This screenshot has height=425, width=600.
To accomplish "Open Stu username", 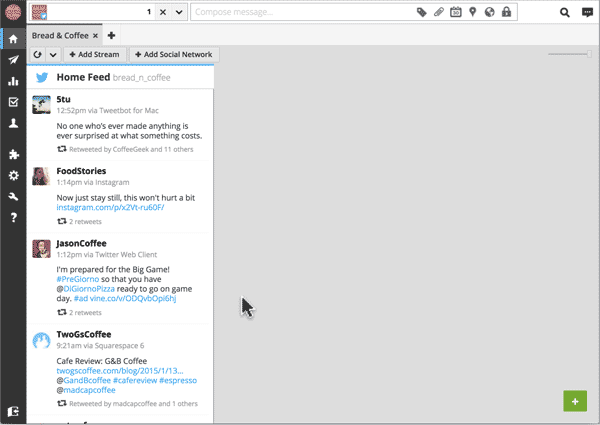I will [64, 99].
